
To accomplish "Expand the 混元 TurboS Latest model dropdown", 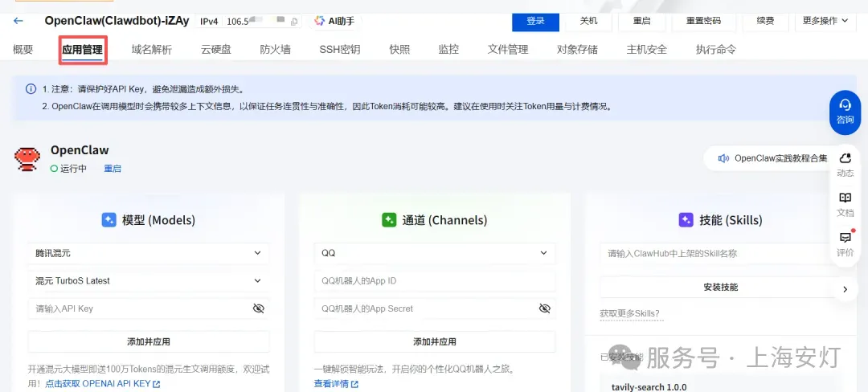I will point(149,280).
